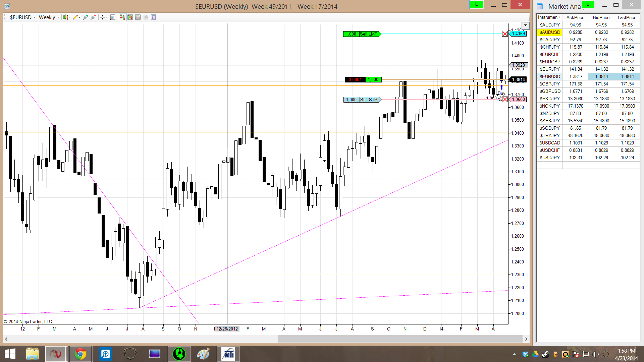Click the chart horizontal scrollbar right arrow
Viewport: 644px width, 362px height.
pyautogui.click(x=526, y=339)
